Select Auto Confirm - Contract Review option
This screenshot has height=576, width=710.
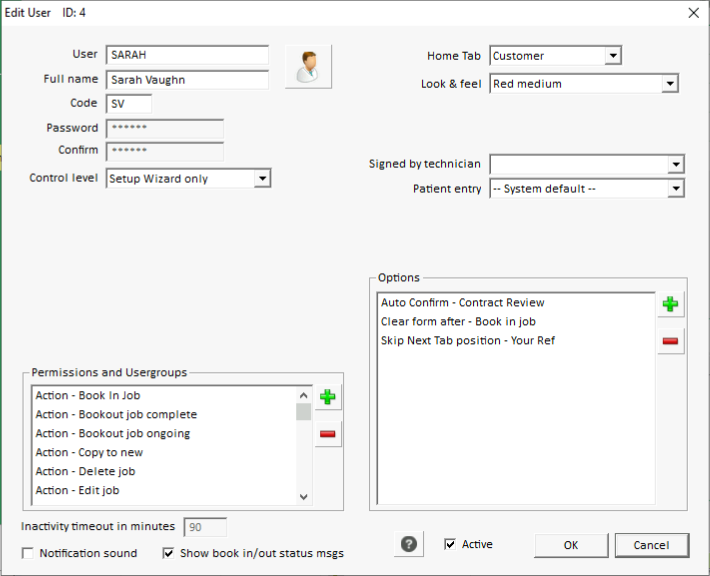(x=462, y=302)
